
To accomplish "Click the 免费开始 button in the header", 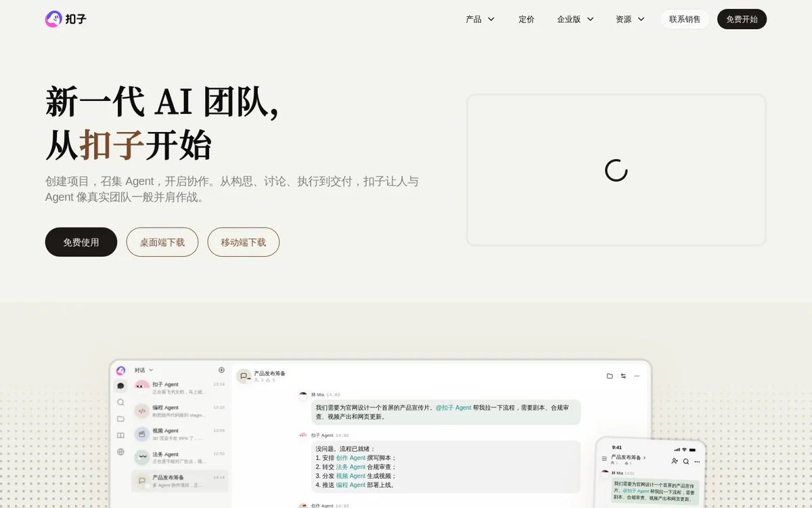I will pyautogui.click(x=742, y=19).
